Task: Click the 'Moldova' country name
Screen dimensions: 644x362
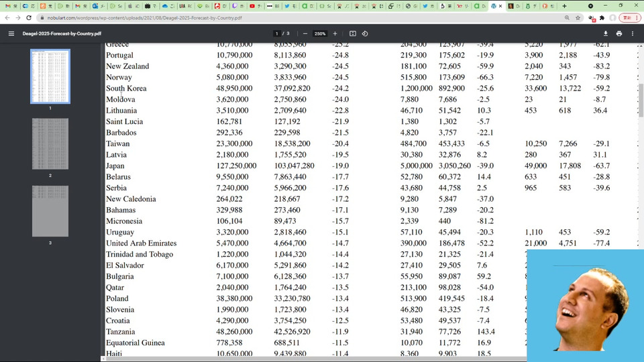Action: pos(120,99)
